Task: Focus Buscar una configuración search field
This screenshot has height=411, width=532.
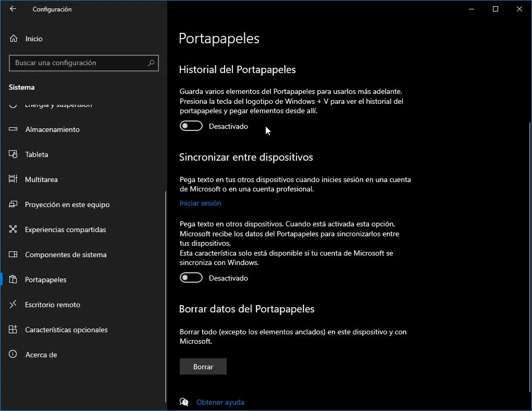Action: point(84,63)
